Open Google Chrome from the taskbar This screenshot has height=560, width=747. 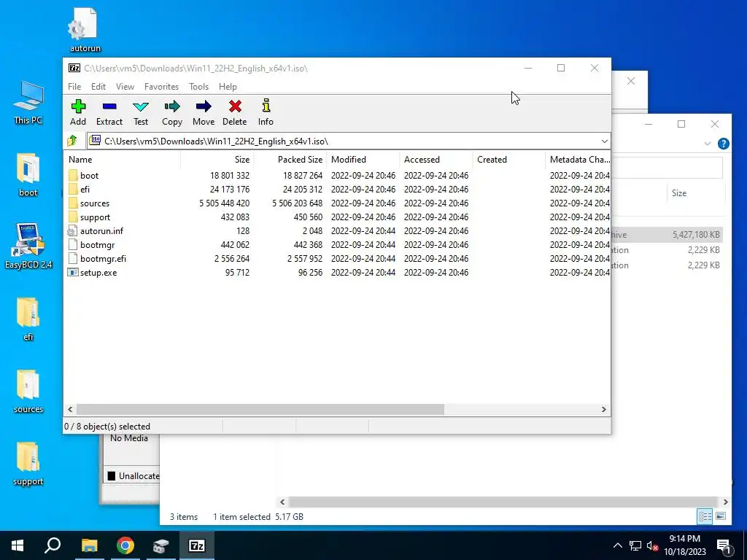point(125,545)
